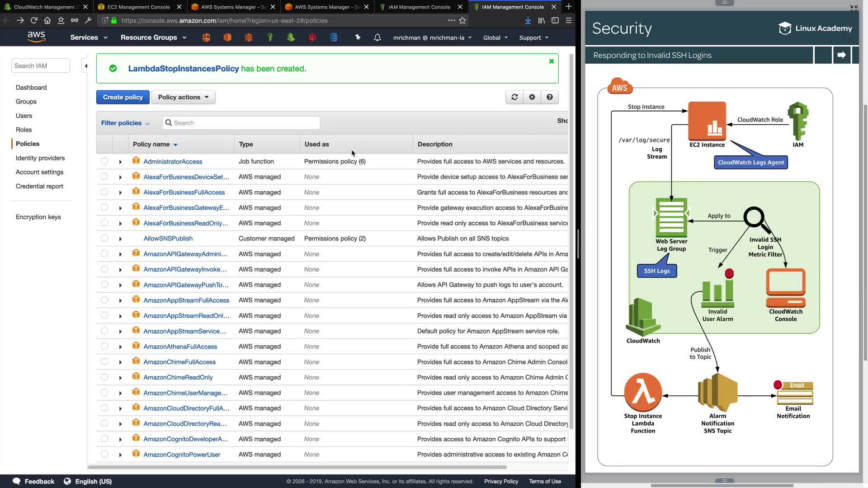Click the browser home icon
The image size is (868, 488).
47,20
